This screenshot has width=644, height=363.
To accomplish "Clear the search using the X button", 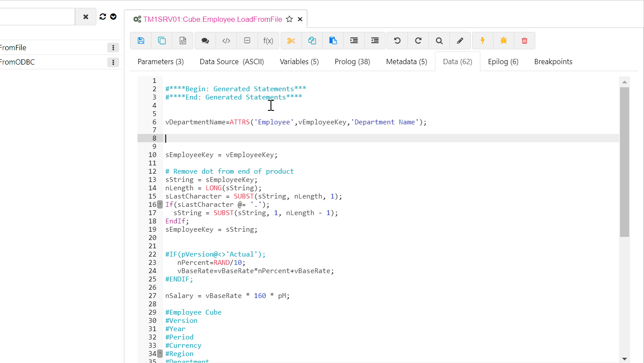I will click(86, 17).
